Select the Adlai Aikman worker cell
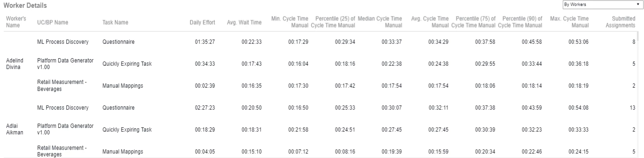 pos(14,128)
